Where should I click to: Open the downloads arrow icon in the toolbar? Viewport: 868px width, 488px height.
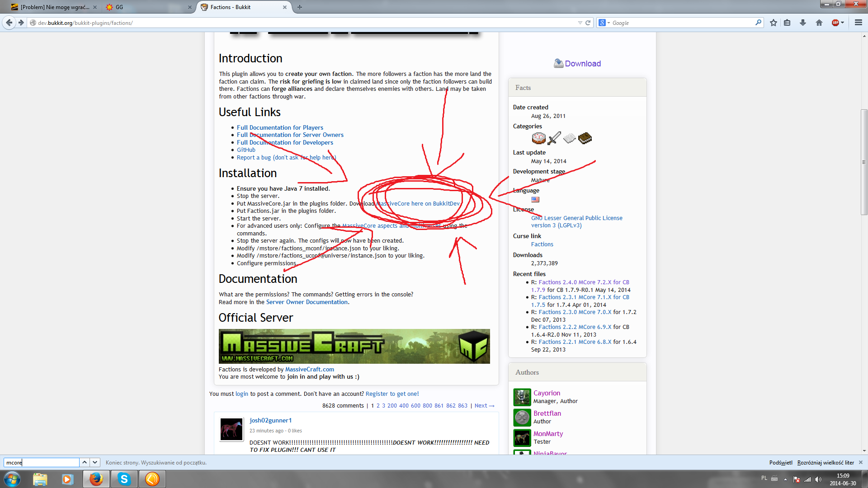803,23
